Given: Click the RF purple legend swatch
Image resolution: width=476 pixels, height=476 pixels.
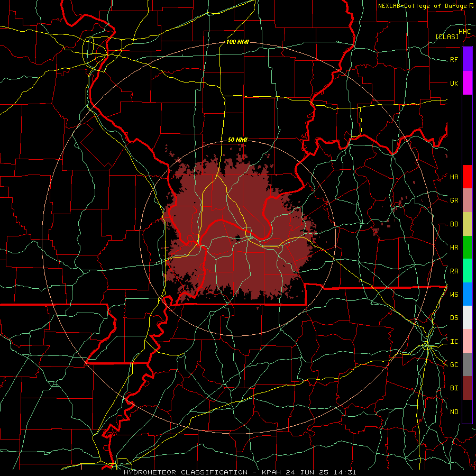Looking at the screenshot, I should tap(467, 59).
